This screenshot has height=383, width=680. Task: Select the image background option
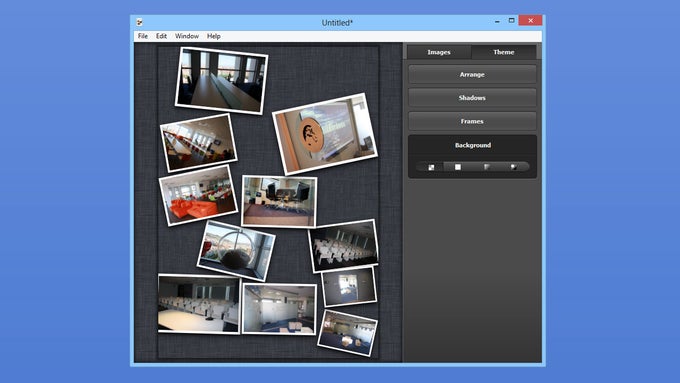pyautogui.click(x=514, y=167)
